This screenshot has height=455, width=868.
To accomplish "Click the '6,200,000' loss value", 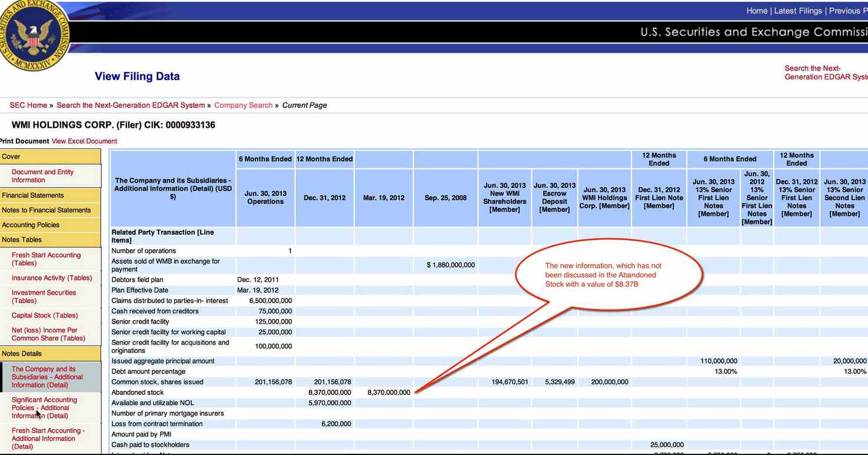I will pos(336,424).
